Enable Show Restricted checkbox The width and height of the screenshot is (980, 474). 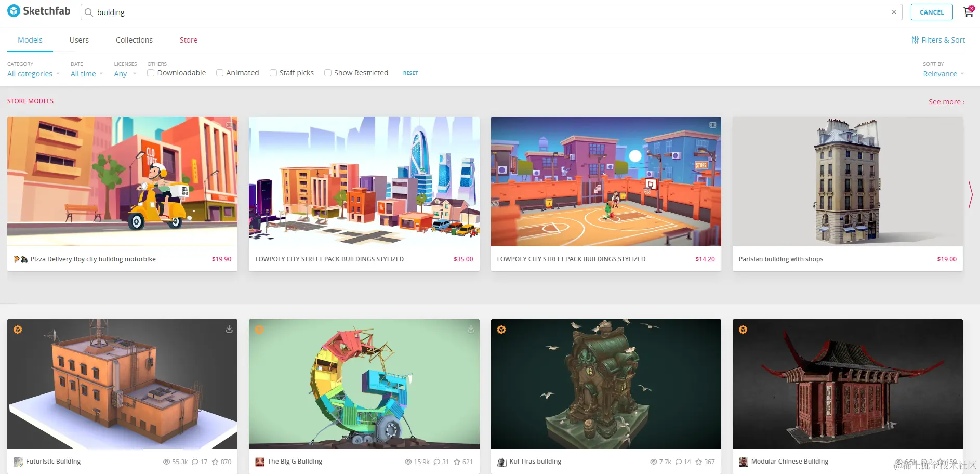tap(328, 73)
